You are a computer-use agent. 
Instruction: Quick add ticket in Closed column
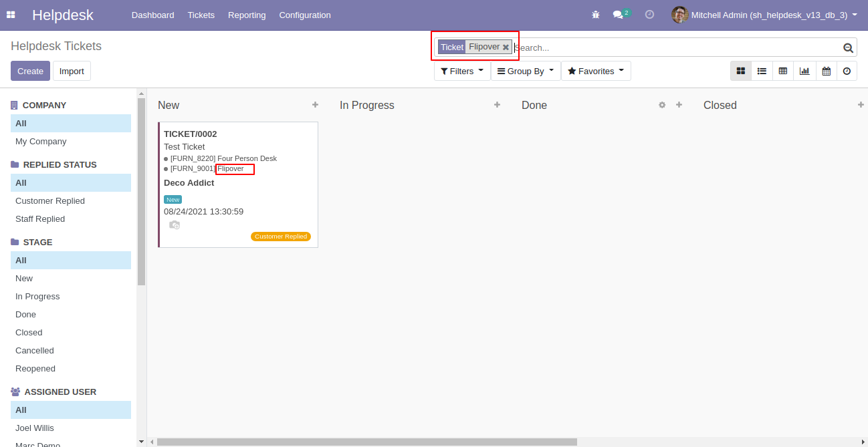861,105
